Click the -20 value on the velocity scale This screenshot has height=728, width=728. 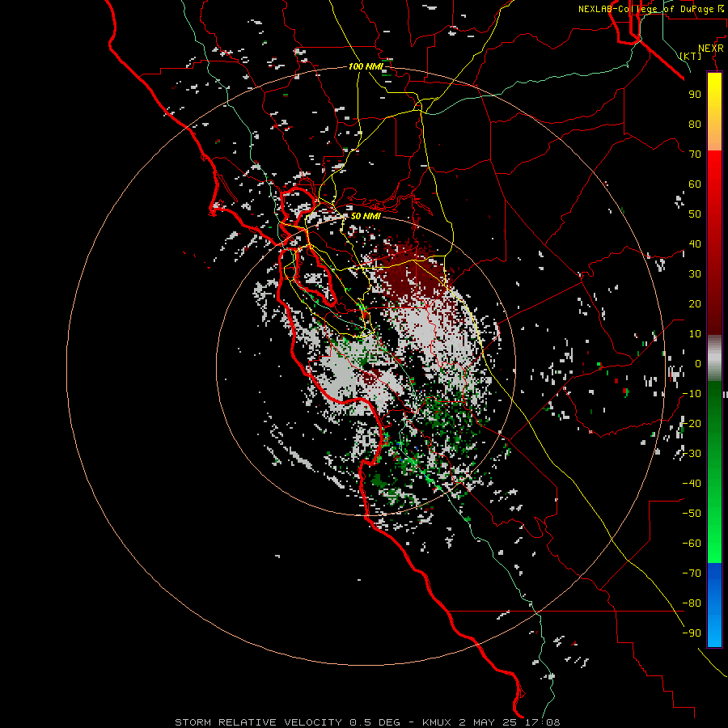click(692, 423)
